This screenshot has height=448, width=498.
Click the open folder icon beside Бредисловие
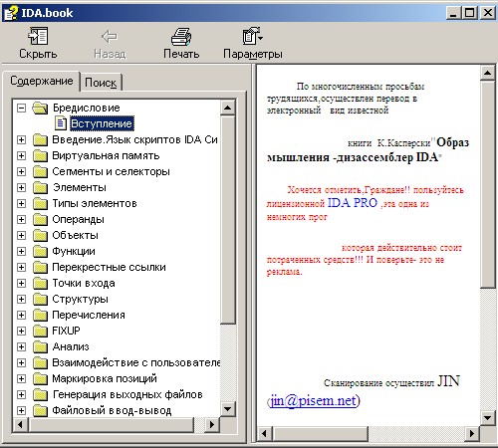(40, 108)
